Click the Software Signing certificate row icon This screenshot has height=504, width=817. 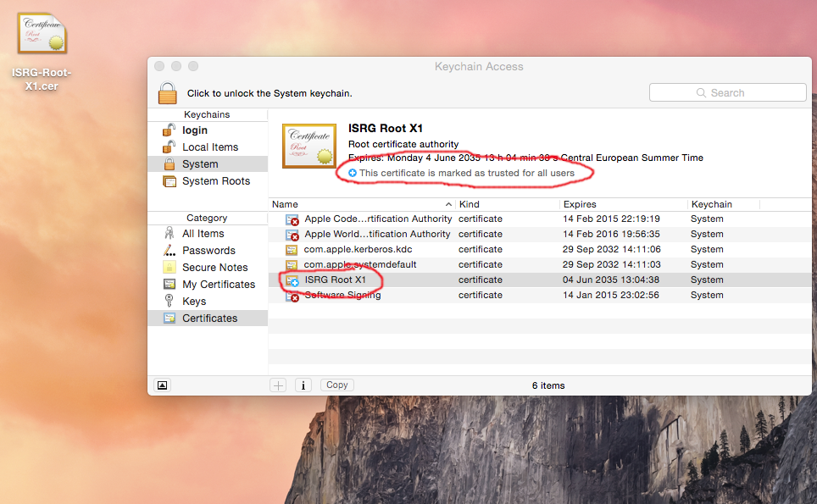point(292,296)
